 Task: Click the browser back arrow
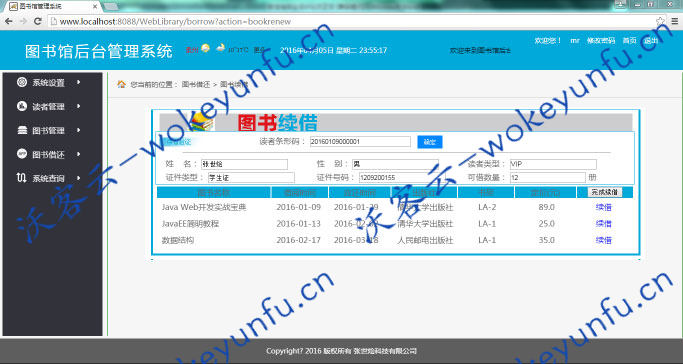click(9, 21)
